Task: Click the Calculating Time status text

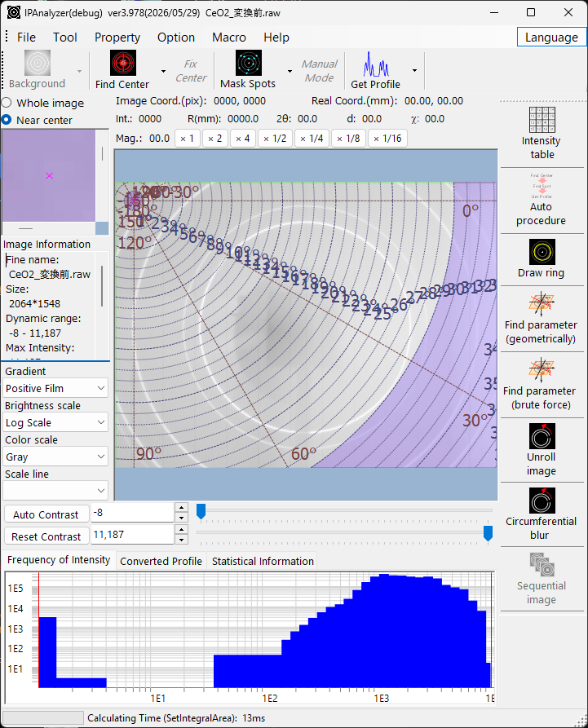Action: click(x=176, y=717)
